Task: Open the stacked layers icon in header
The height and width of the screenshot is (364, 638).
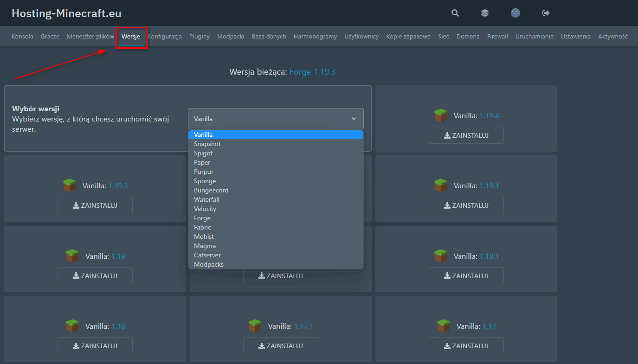Action: coord(485,13)
